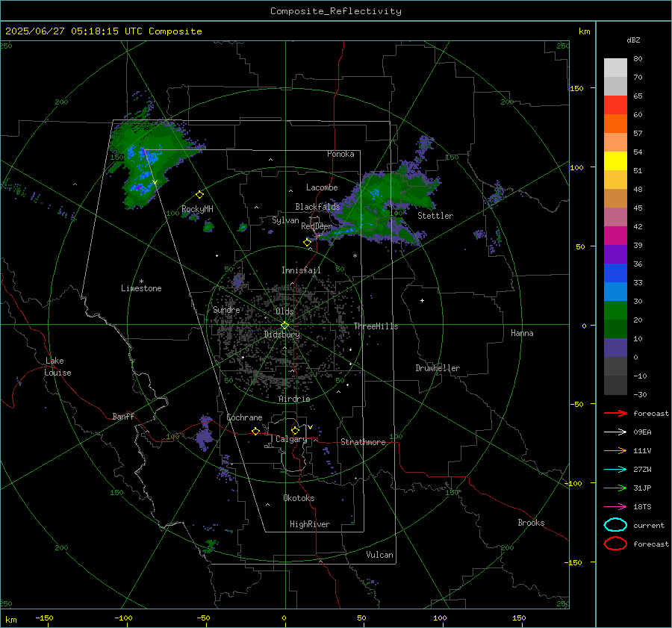
Task: Click the white 09EA arrow legend icon
Action: [x=615, y=432]
